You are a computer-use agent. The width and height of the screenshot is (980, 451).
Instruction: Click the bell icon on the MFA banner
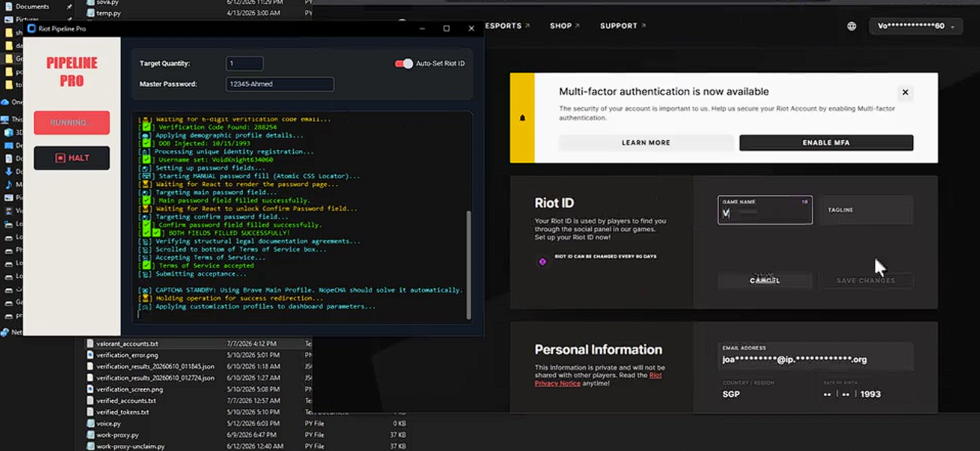(x=522, y=118)
